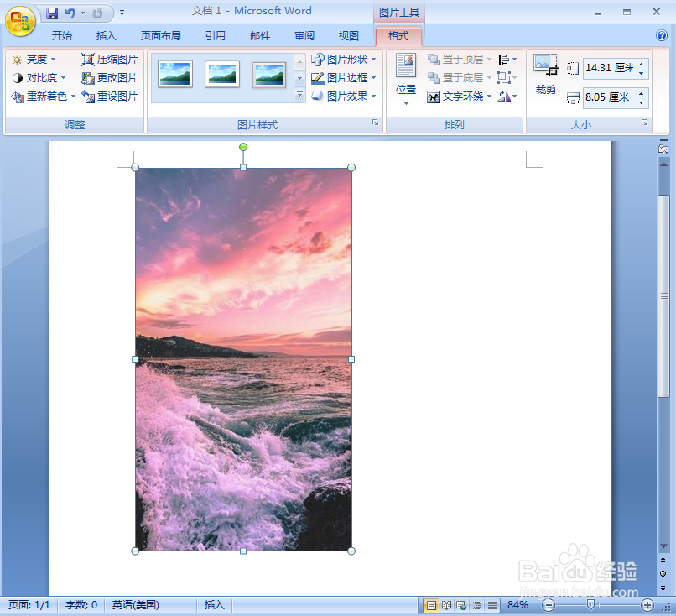Click 置于顶层 bring to front
Viewport: 676px width, 616px height.
click(x=459, y=60)
